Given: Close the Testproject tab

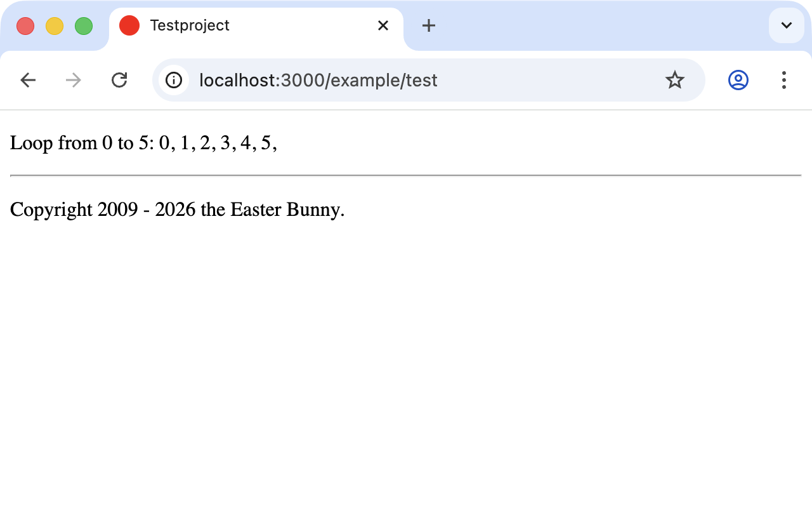Looking at the screenshot, I should pos(383,25).
